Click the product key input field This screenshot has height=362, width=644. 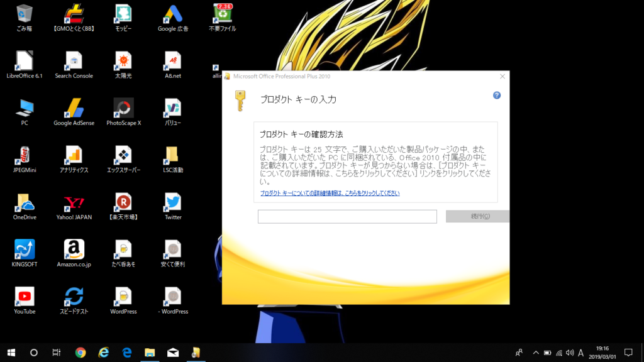point(347,216)
